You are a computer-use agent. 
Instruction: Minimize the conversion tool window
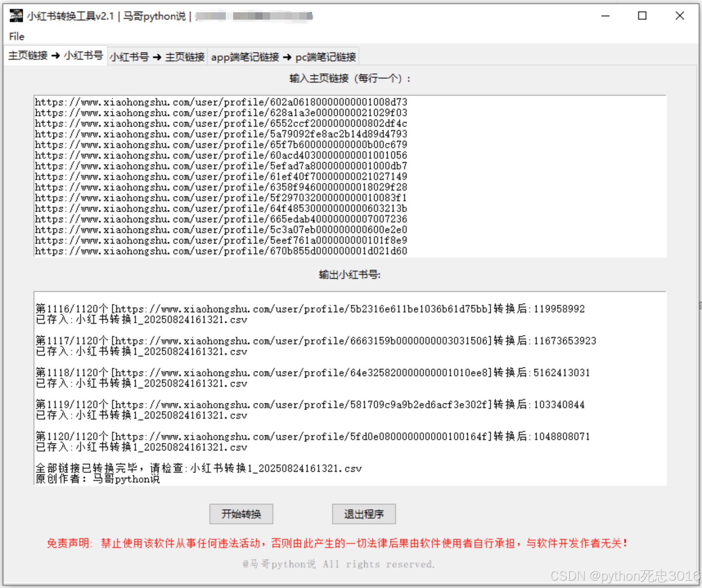[x=605, y=16]
